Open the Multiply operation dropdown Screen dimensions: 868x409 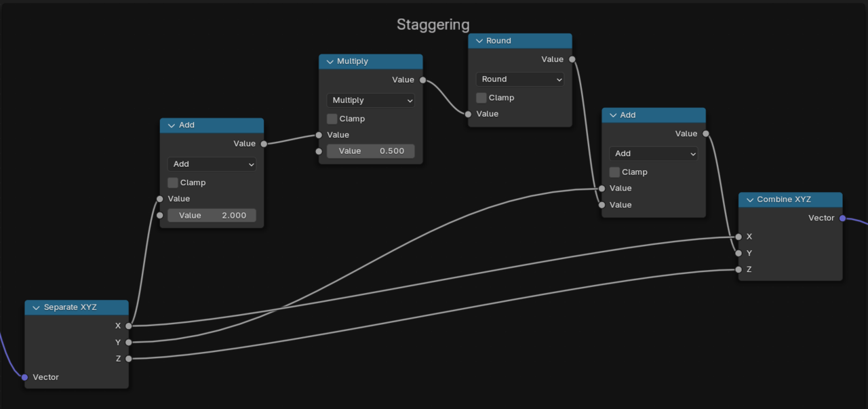point(371,100)
